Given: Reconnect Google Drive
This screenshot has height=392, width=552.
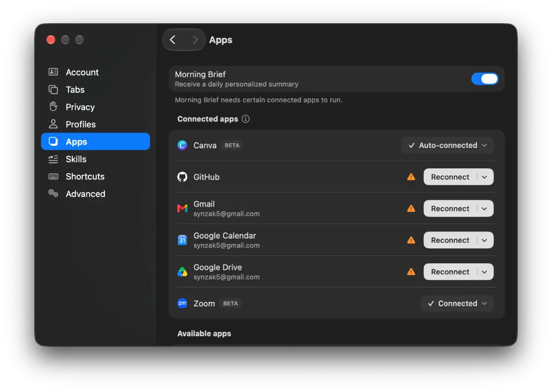Looking at the screenshot, I should (450, 272).
